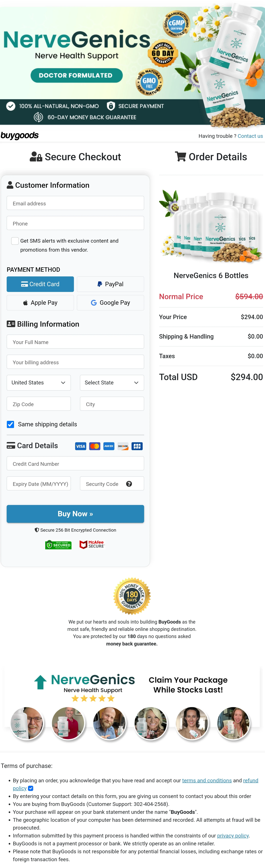Click the buygoods logo

(20, 135)
